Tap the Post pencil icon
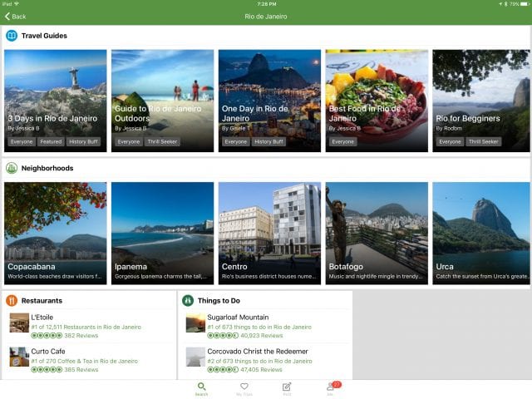 pyautogui.click(x=287, y=388)
